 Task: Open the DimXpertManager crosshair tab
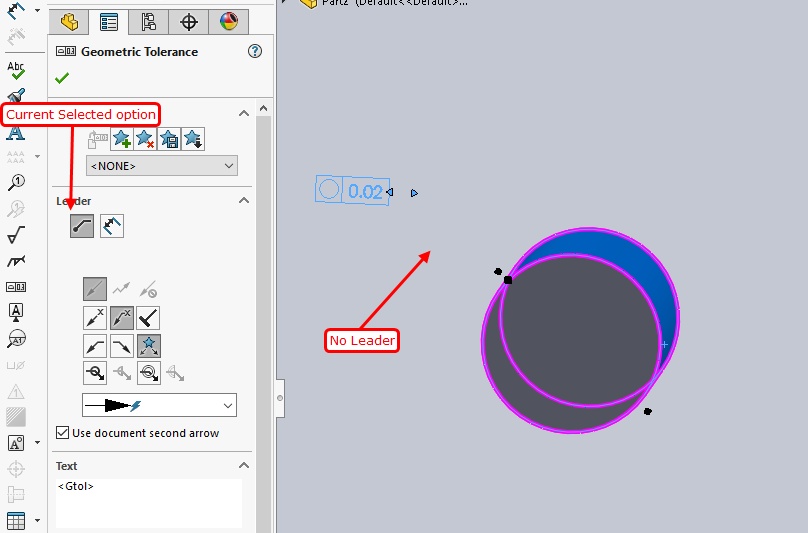[189, 22]
